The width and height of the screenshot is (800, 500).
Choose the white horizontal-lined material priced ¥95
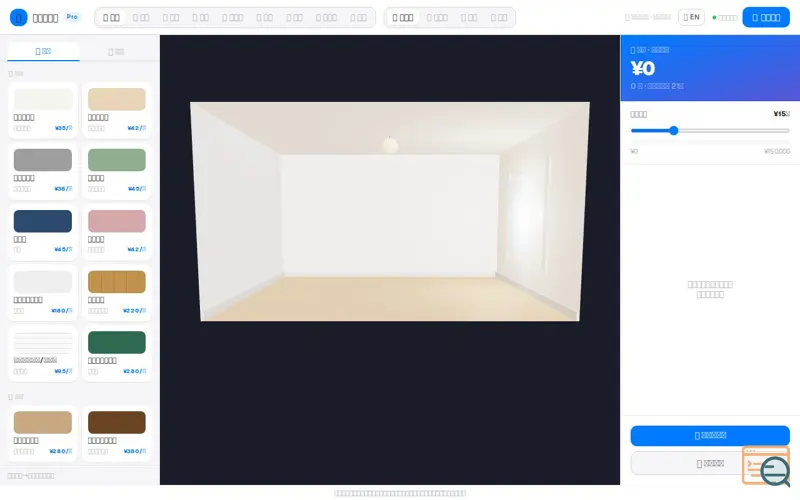(43, 353)
